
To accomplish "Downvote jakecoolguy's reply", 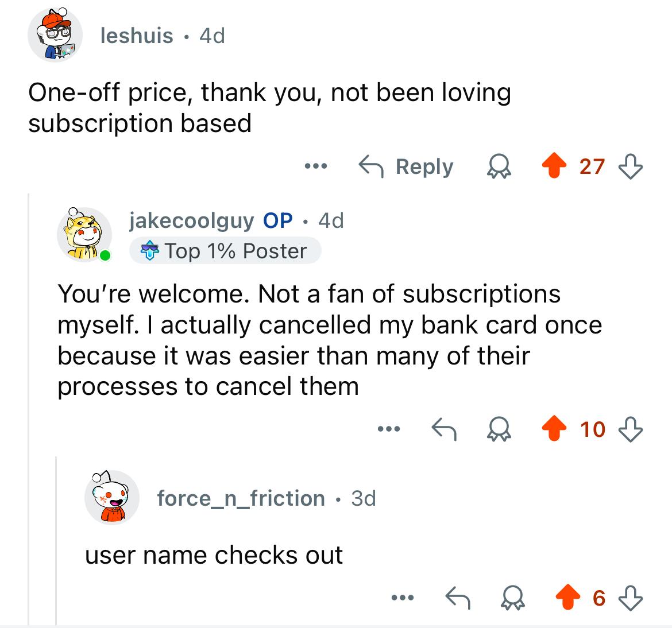I will (631, 429).
